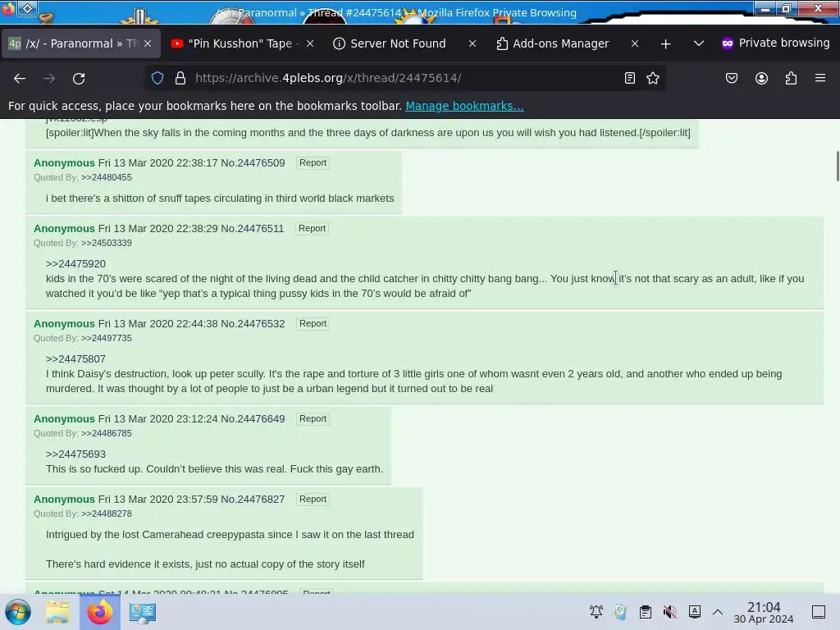Open the clipboard tray icon
The width and height of the screenshot is (840, 630).
point(645,612)
